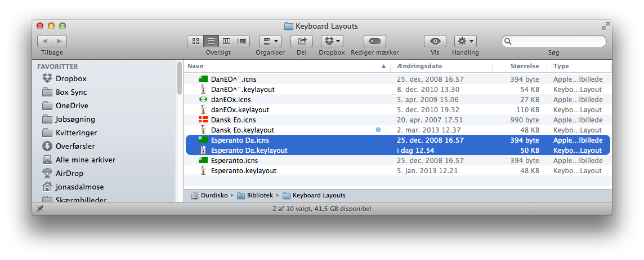Click the Del share button
The width and height of the screenshot is (644, 260).
click(301, 41)
